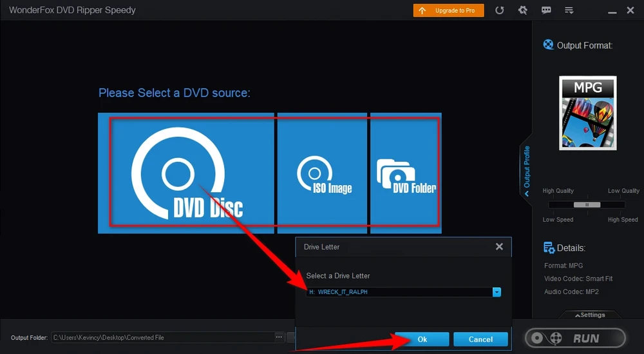Click the Output Format film reel icon
The image size is (644, 354).
548,44
